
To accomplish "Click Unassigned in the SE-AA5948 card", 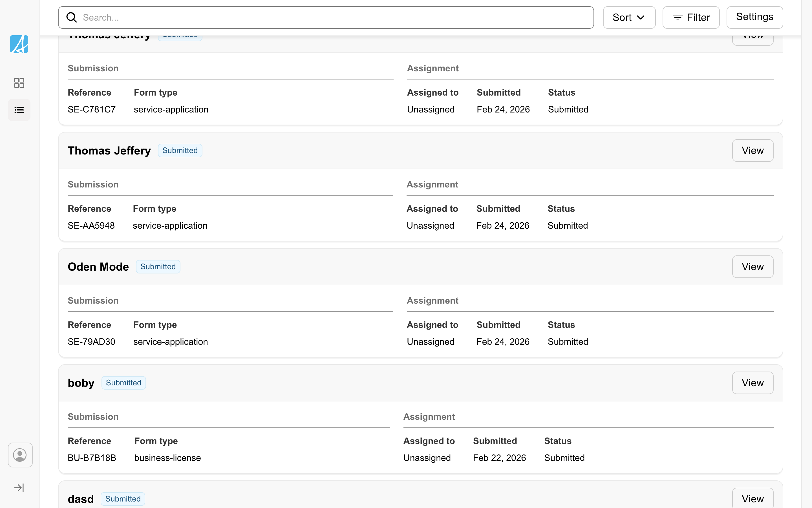I will (430, 226).
